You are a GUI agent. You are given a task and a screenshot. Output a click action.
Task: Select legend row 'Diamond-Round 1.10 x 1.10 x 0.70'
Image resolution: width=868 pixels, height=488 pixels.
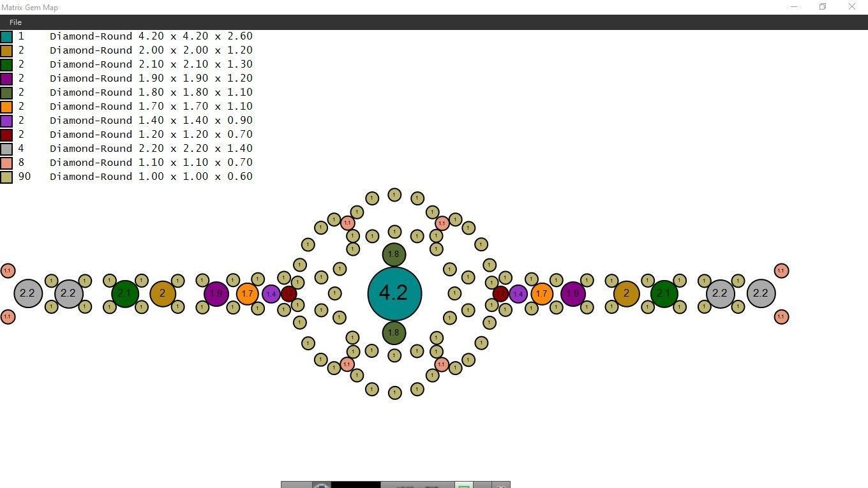(x=151, y=163)
